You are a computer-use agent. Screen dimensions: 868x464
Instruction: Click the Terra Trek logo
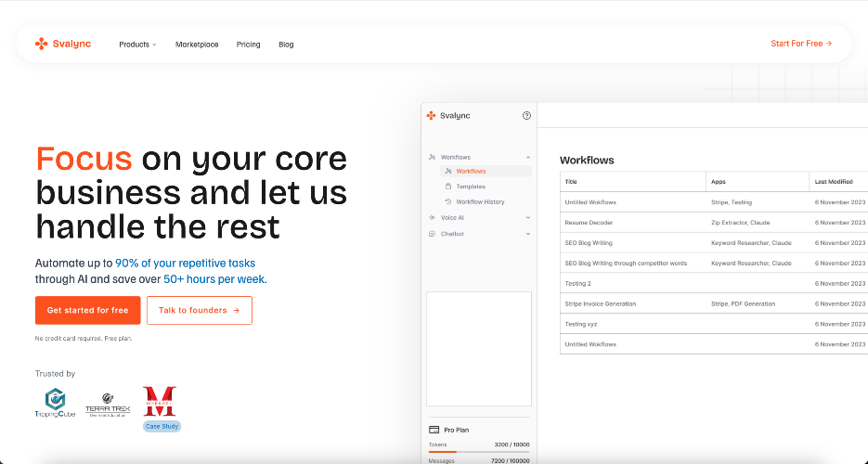click(108, 405)
